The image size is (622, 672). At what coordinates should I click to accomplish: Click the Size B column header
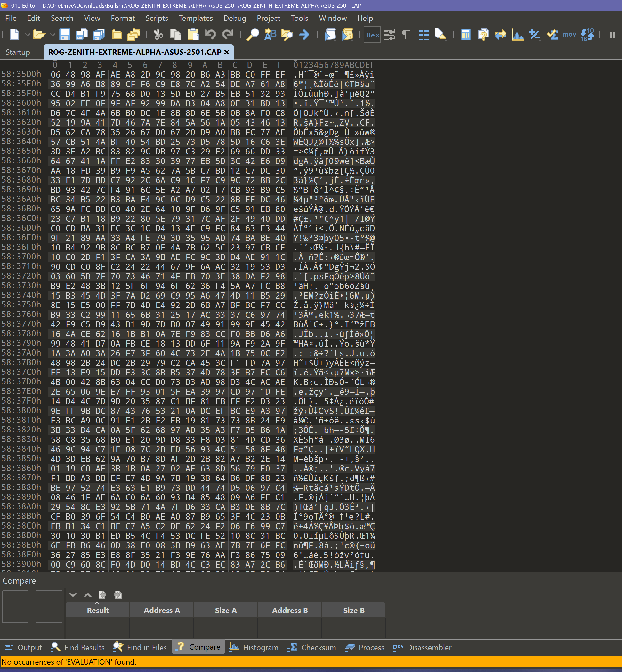pyautogui.click(x=353, y=611)
